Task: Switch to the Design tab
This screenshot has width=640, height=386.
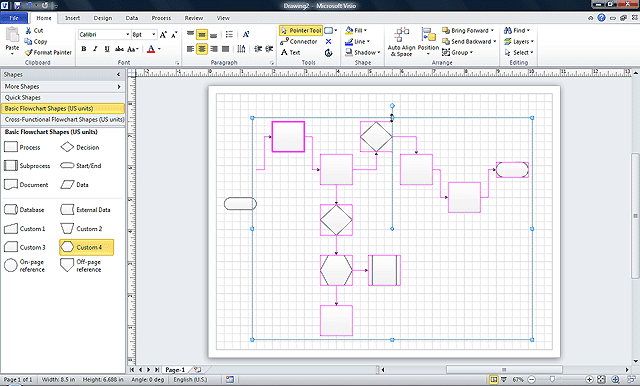Action: tap(102, 18)
